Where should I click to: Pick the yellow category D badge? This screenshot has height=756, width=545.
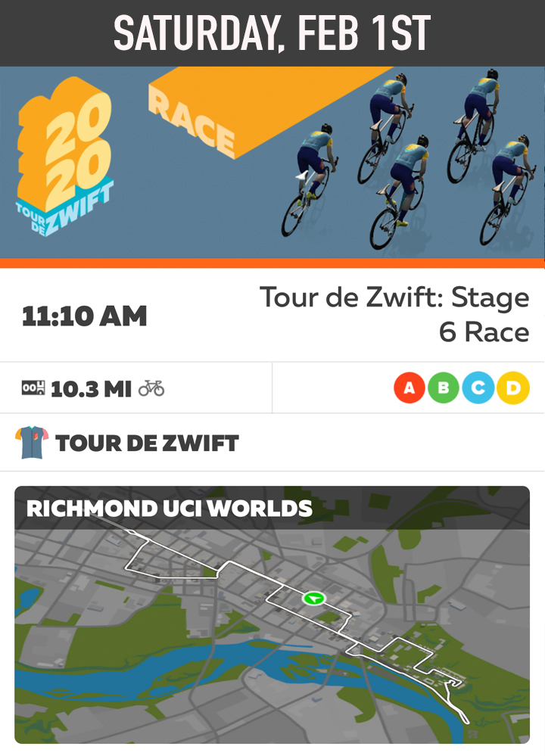click(x=513, y=388)
